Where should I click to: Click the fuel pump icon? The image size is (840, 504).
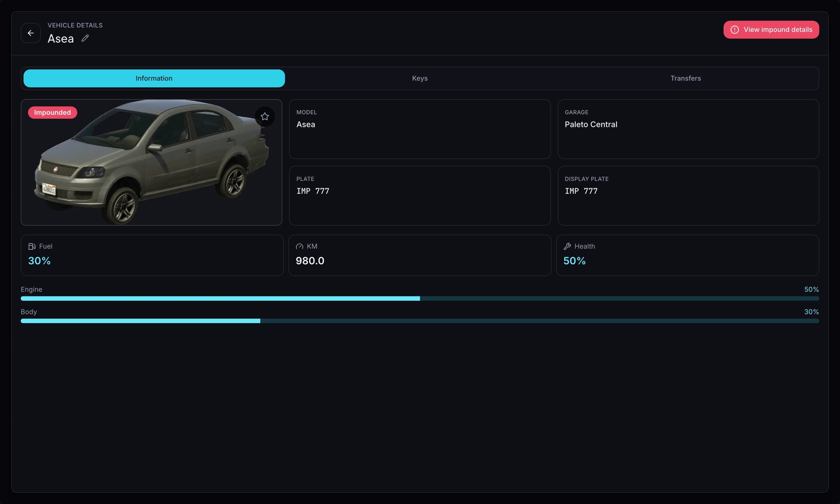pos(32,246)
